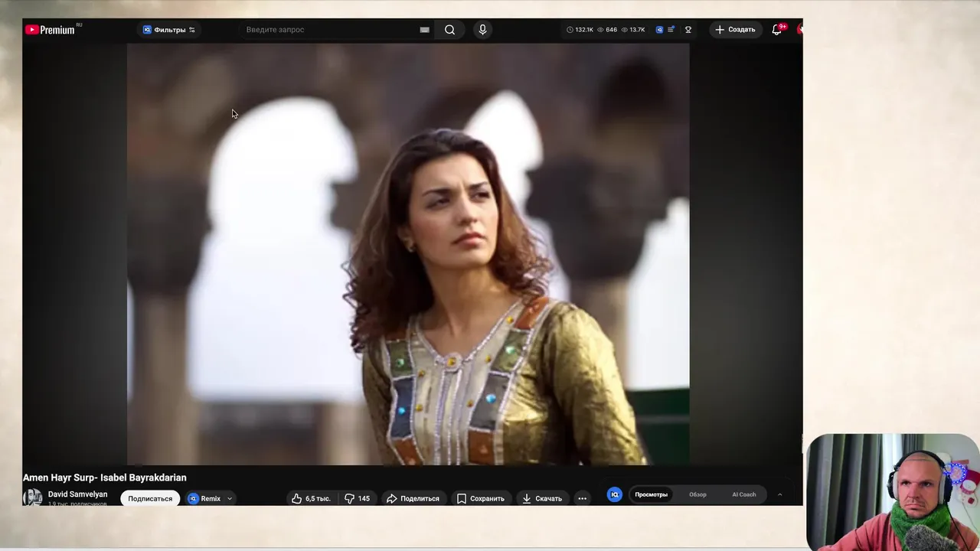Collapse the vidIQ panel chevron
This screenshot has width=980, height=551.
coord(779,494)
